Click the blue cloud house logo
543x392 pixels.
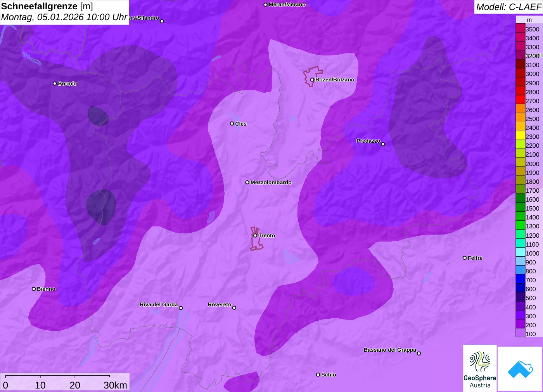tap(520, 369)
